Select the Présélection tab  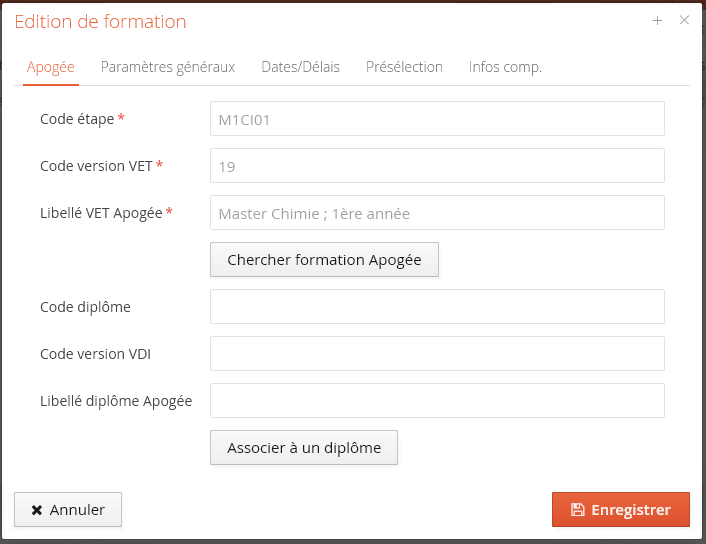(404, 67)
